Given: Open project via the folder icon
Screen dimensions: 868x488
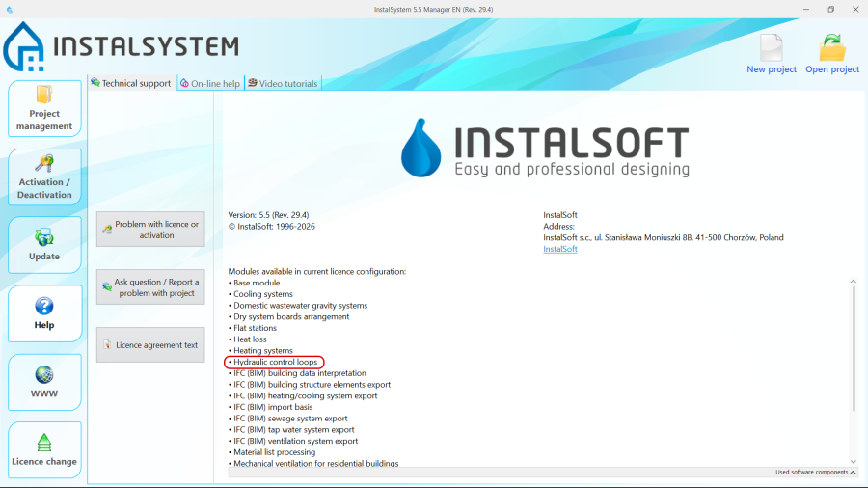Looking at the screenshot, I should [x=831, y=48].
